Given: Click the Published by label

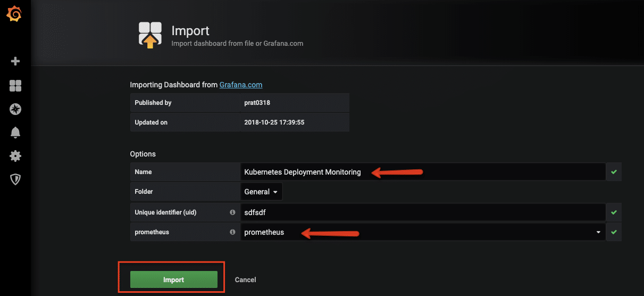Looking at the screenshot, I should [153, 103].
